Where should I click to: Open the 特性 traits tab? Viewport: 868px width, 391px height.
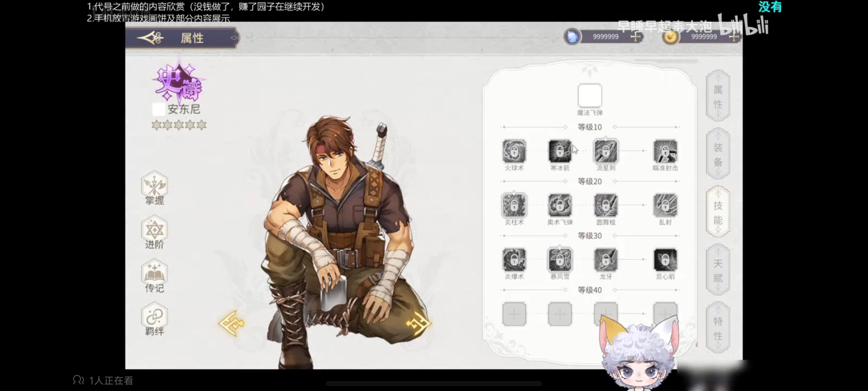pyautogui.click(x=718, y=328)
